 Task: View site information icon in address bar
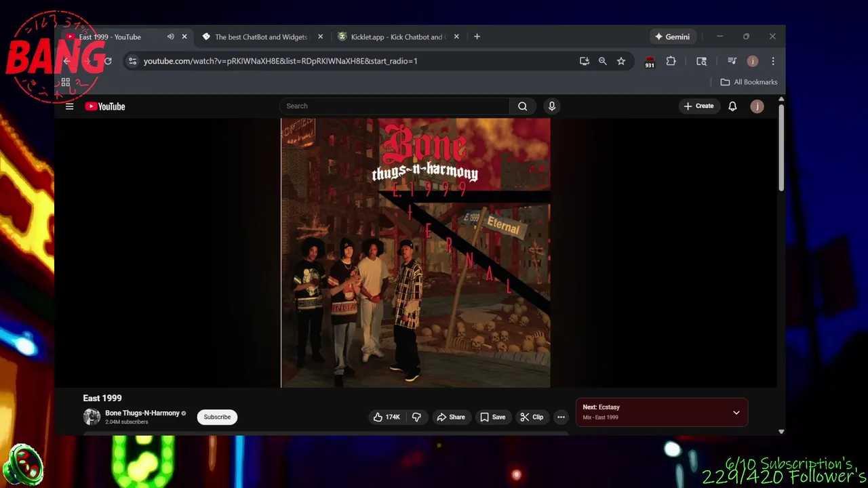[132, 61]
